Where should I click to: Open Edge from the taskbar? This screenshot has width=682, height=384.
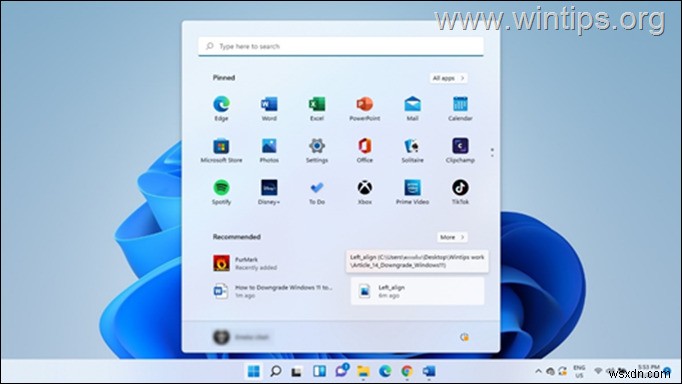click(x=385, y=371)
